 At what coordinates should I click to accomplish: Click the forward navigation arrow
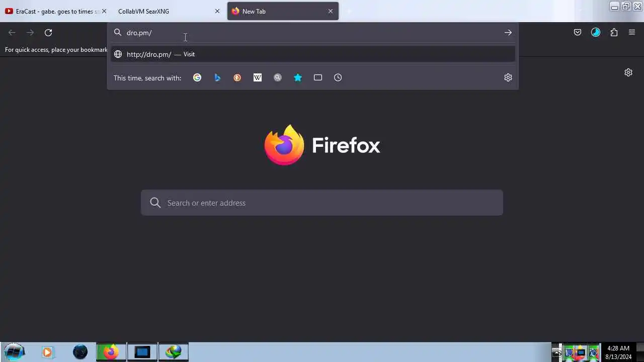30,33
